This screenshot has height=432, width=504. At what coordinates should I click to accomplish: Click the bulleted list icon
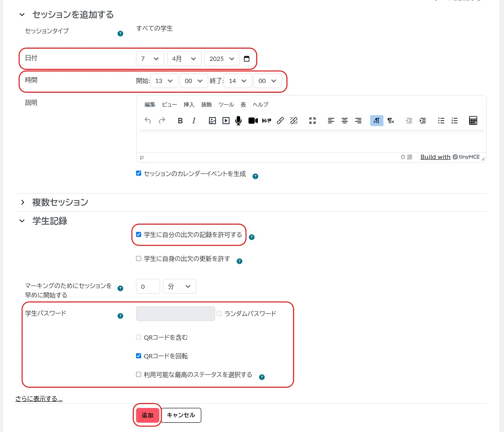point(441,121)
